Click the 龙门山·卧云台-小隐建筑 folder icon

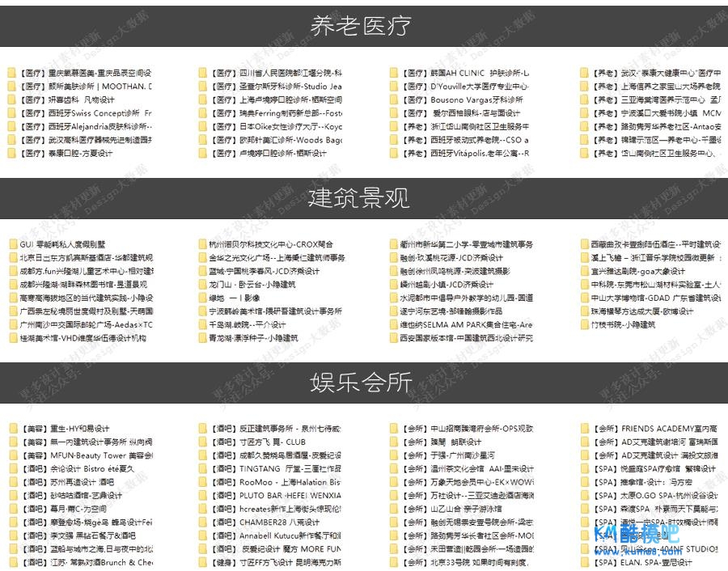tap(203, 285)
